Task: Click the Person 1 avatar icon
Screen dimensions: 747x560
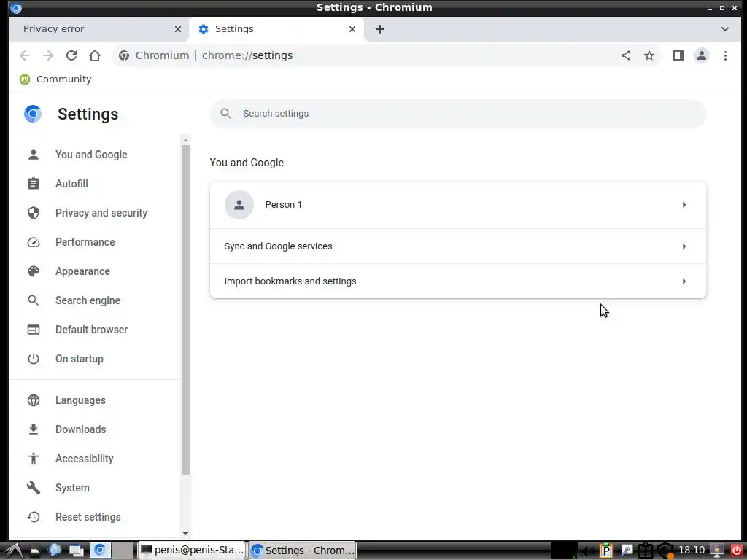Action: 239,205
